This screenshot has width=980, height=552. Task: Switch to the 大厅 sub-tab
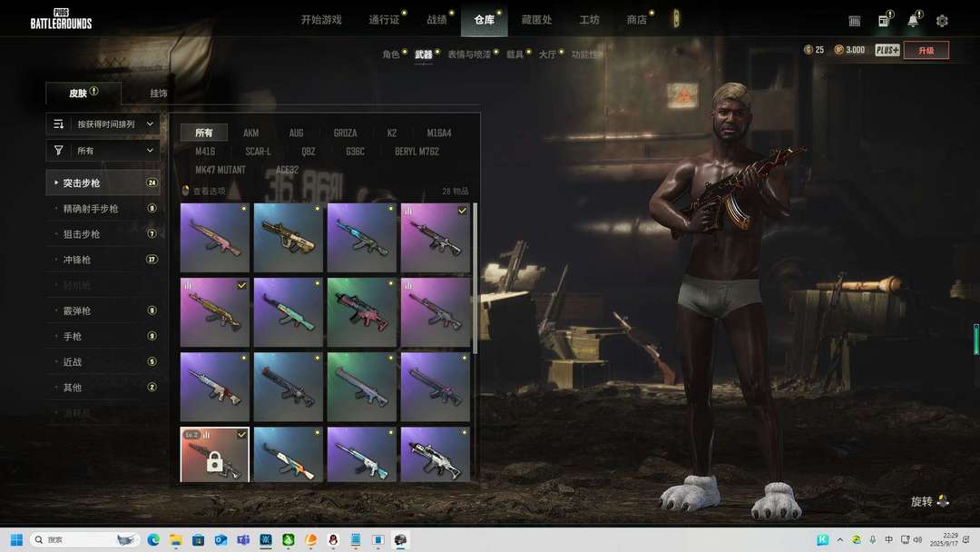point(547,54)
